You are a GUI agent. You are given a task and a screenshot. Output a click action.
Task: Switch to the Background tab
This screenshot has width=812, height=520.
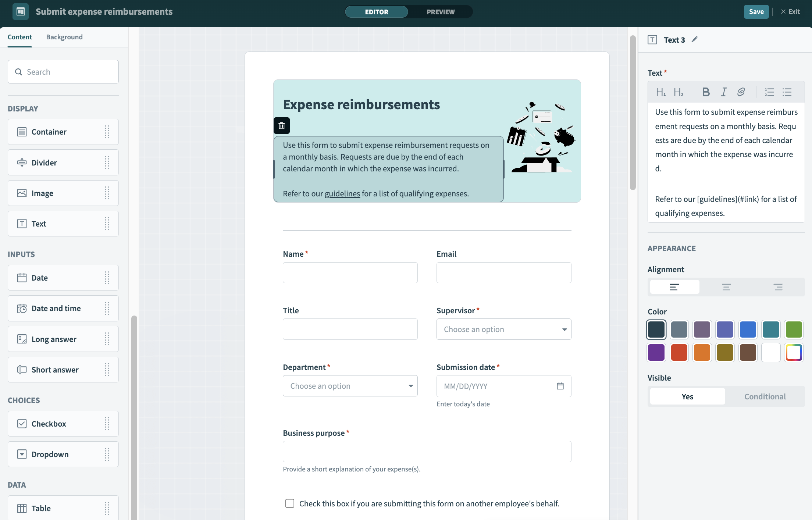(x=64, y=37)
